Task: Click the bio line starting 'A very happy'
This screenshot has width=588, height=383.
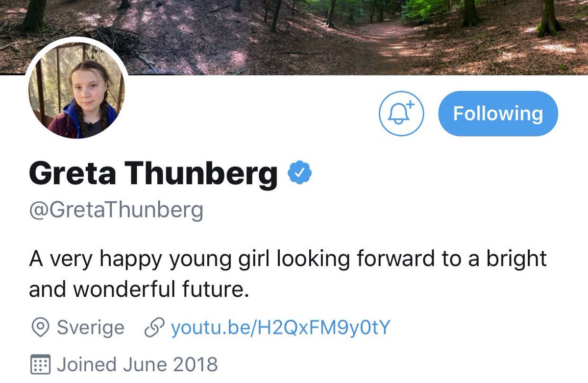Action: point(288,258)
